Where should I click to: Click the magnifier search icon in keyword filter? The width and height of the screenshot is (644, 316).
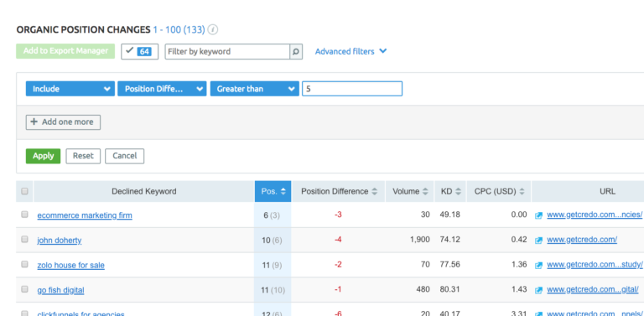(296, 52)
